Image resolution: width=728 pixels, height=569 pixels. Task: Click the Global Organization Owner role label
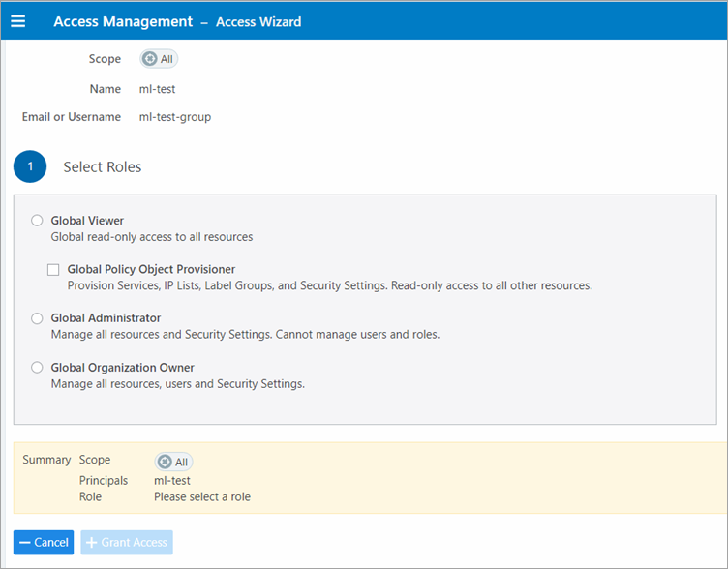pyautogui.click(x=122, y=368)
